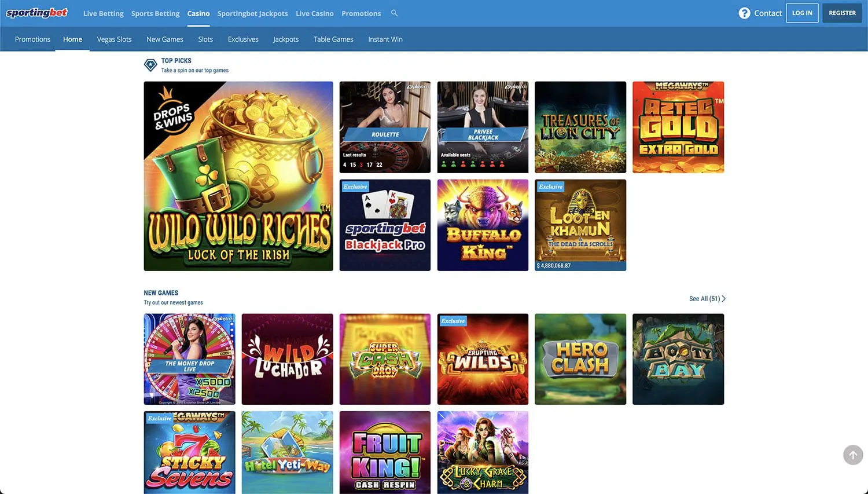Image resolution: width=868 pixels, height=494 pixels.
Task: Open the Buffalo King game
Action: [x=483, y=225]
